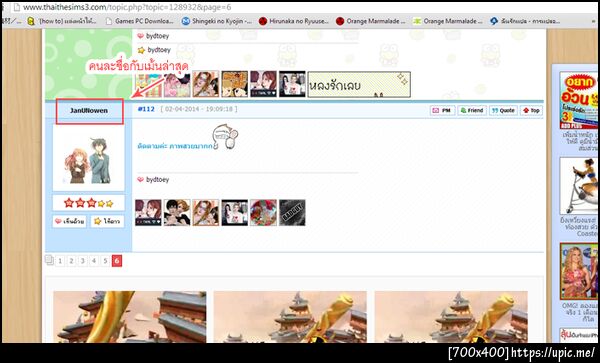This screenshot has height=363, width=600.
Task: Click the caption under the exercise bike ad
Action: (579, 227)
